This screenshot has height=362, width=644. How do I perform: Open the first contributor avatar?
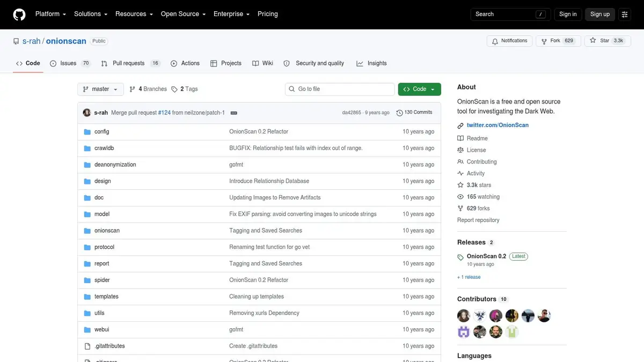464,315
